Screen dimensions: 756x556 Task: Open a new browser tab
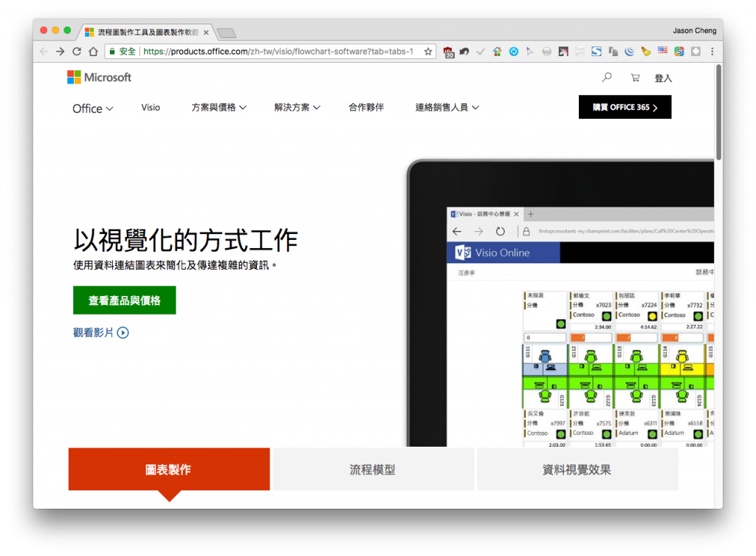click(226, 32)
